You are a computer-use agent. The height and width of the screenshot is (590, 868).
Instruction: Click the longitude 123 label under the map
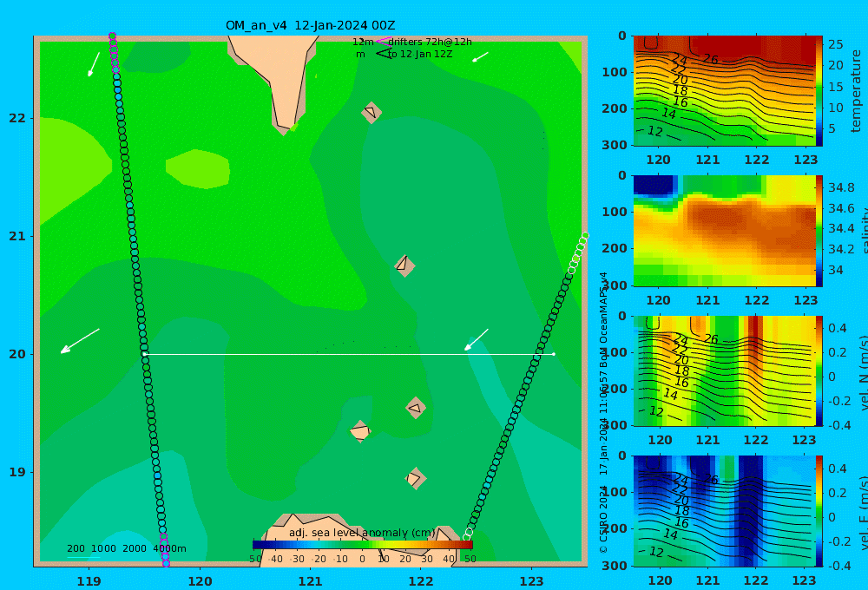532,581
